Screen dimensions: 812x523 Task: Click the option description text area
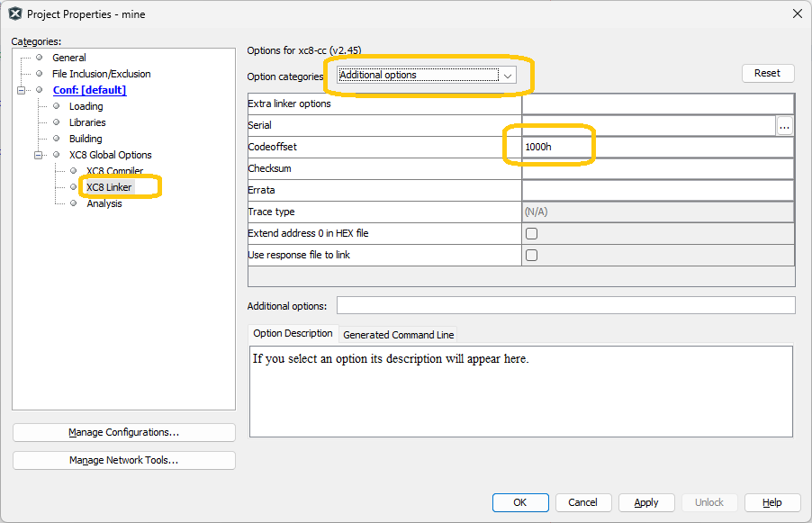521,392
